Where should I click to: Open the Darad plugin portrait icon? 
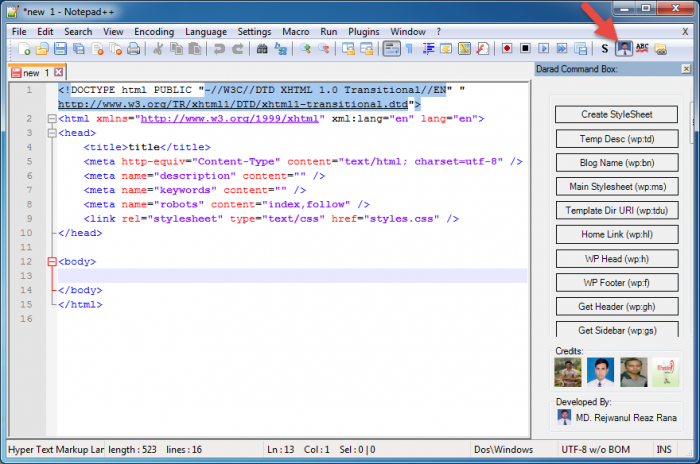point(624,48)
